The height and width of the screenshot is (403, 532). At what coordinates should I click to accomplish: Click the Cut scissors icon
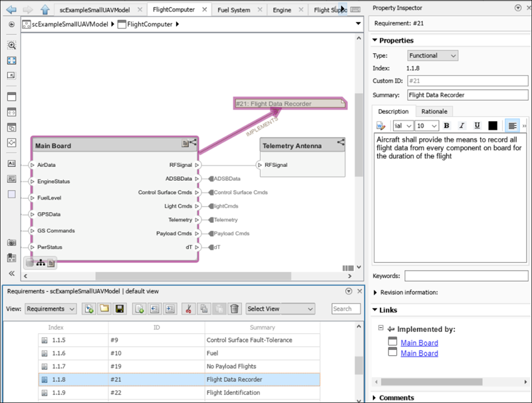[x=189, y=309]
